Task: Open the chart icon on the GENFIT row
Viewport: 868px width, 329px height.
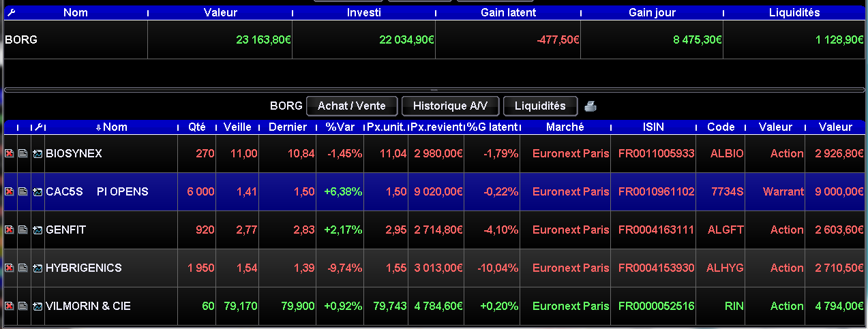Action: coord(38,230)
